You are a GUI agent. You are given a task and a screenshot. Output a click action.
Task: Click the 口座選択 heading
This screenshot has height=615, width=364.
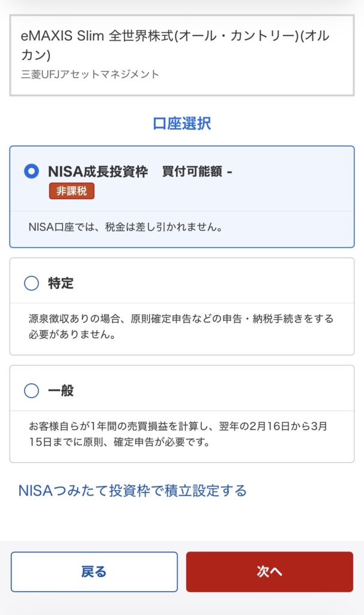(181, 124)
